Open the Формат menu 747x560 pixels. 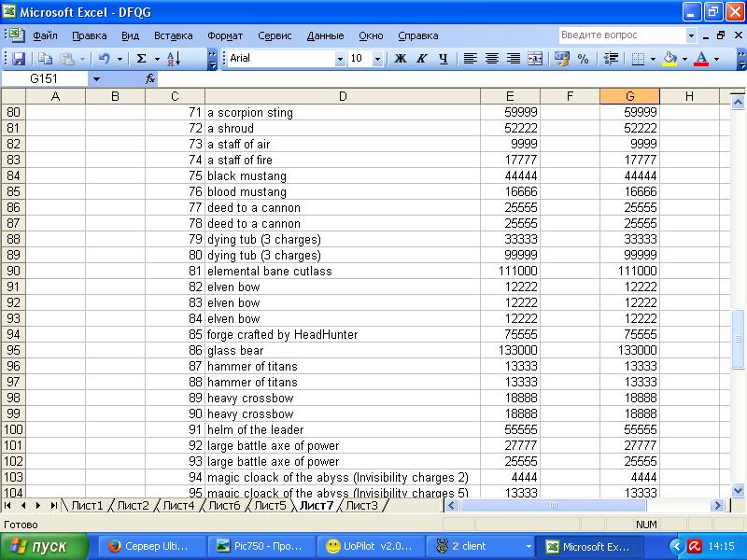(x=225, y=35)
